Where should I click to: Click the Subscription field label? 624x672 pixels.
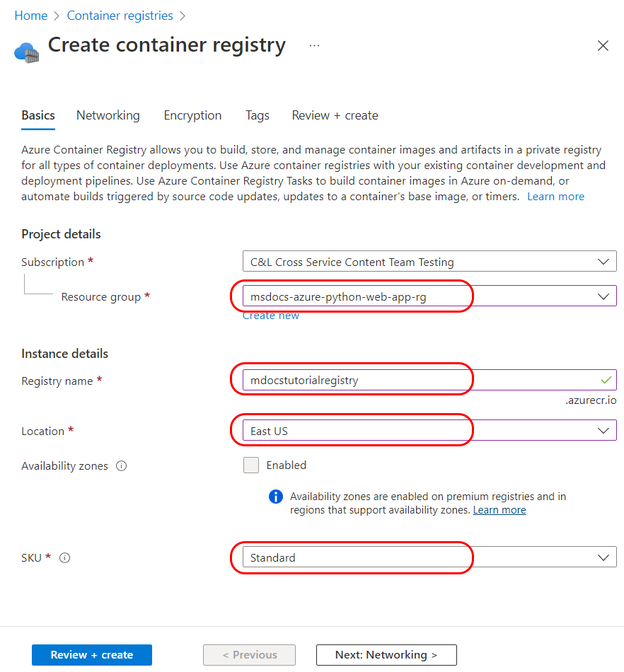53,262
